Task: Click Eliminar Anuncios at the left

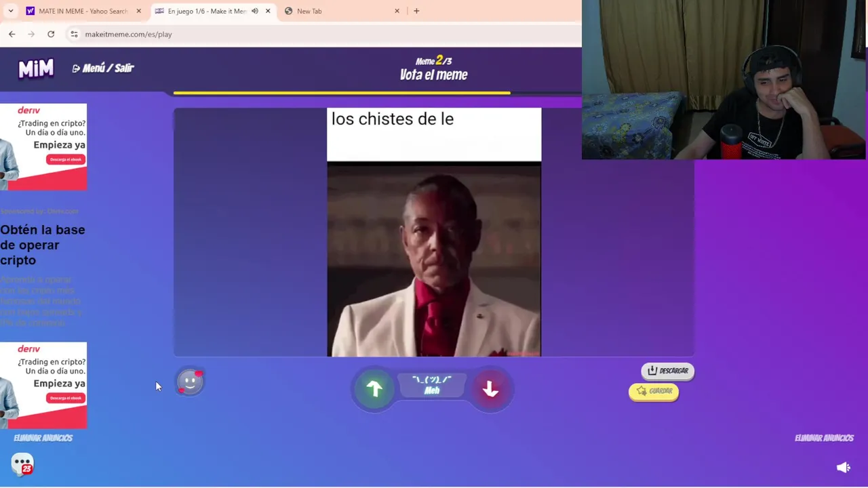Action: click(x=43, y=438)
